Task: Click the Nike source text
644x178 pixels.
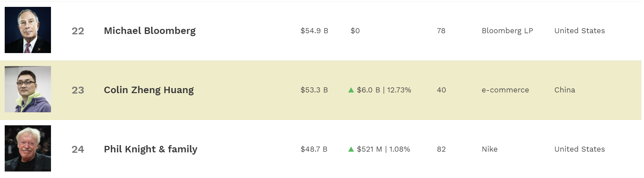Action: pos(490,149)
